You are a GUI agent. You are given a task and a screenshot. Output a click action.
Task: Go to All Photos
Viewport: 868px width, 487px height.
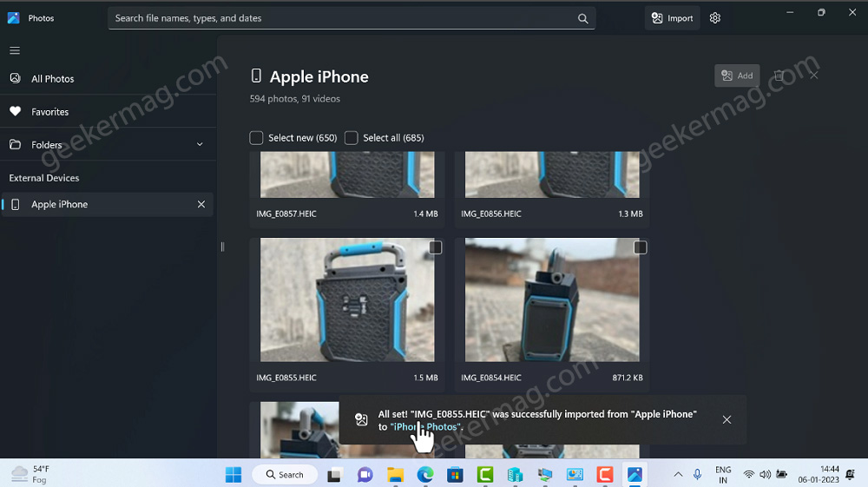[x=108, y=79]
